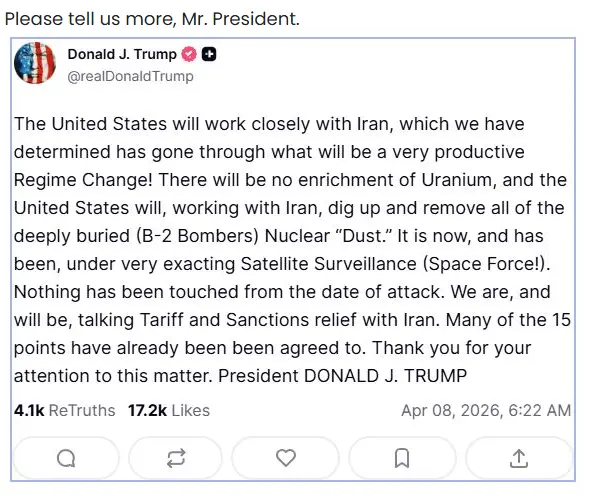Open Donald J. Trump's profile avatar

click(x=34, y=64)
